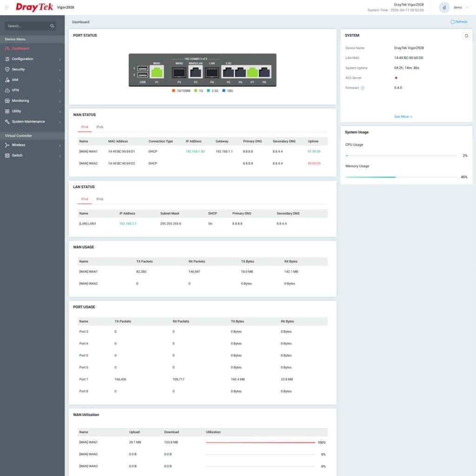This screenshot has width=476, height=476.
Task: Select IPv6 tab in WAN Status
Action: 99,127
